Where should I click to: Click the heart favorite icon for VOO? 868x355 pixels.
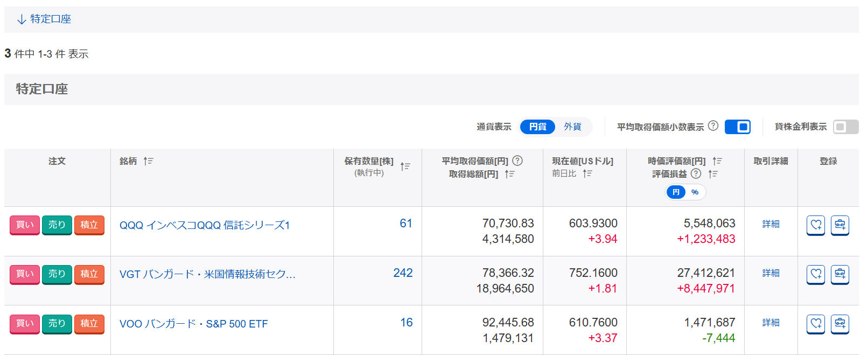[816, 324]
